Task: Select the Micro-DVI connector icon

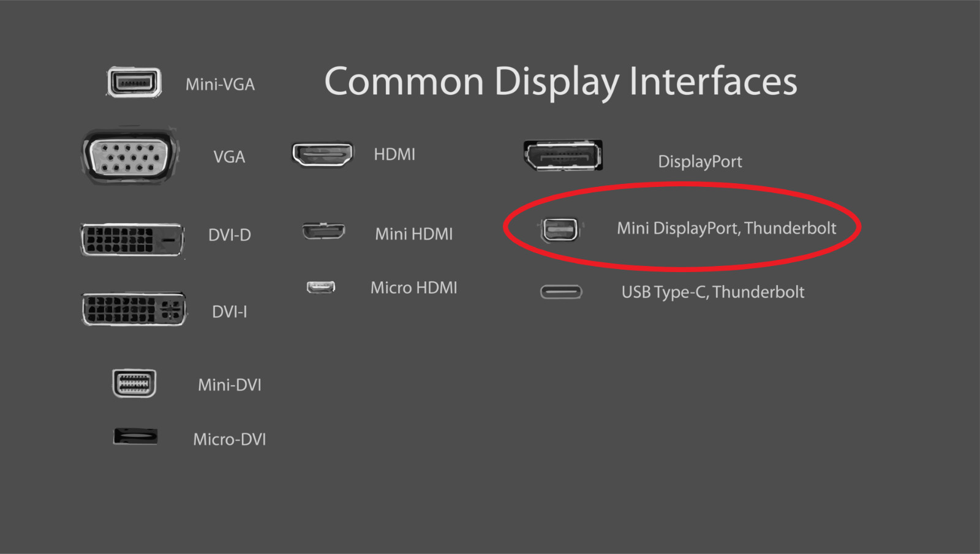Action: [135, 436]
